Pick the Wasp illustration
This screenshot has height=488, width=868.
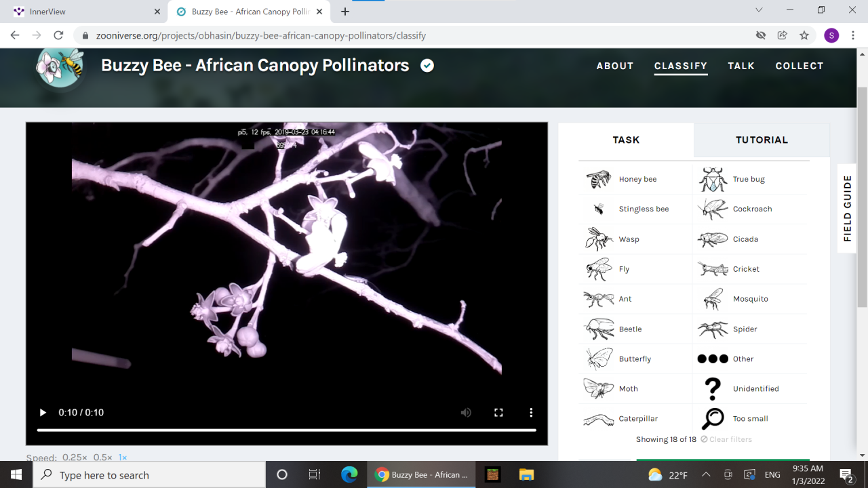click(x=599, y=239)
